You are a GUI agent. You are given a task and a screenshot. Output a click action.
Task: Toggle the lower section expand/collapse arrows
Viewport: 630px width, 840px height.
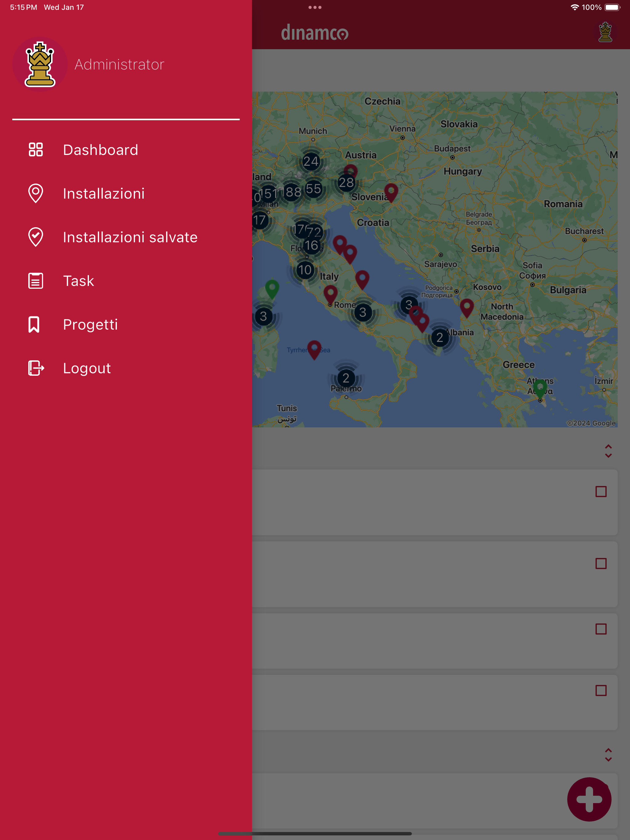(x=608, y=755)
